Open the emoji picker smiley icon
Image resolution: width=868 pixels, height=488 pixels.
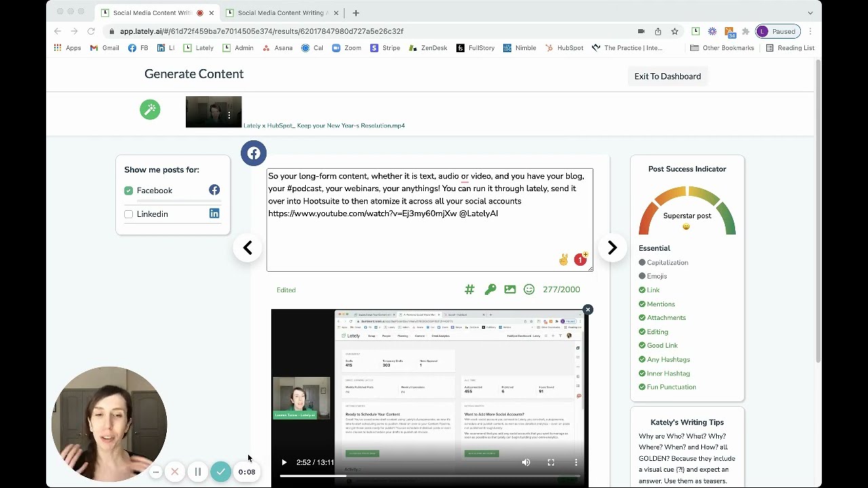pos(529,289)
